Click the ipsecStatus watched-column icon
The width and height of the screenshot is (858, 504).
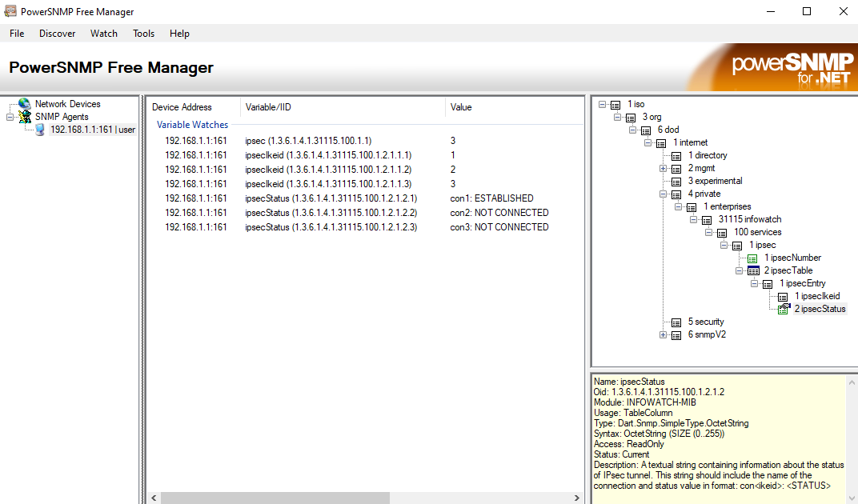click(x=784, y=309)
